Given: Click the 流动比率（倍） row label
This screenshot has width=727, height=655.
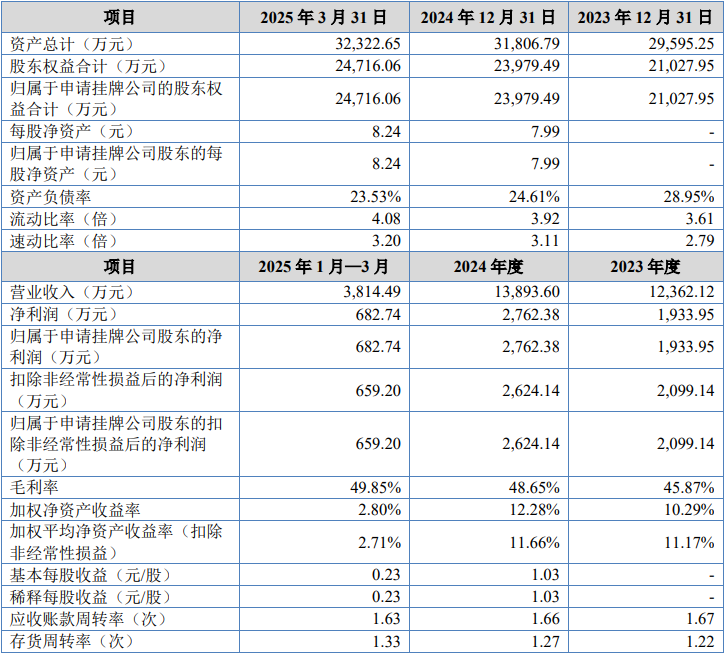Looking at the screenshot, I should [64, 219].
